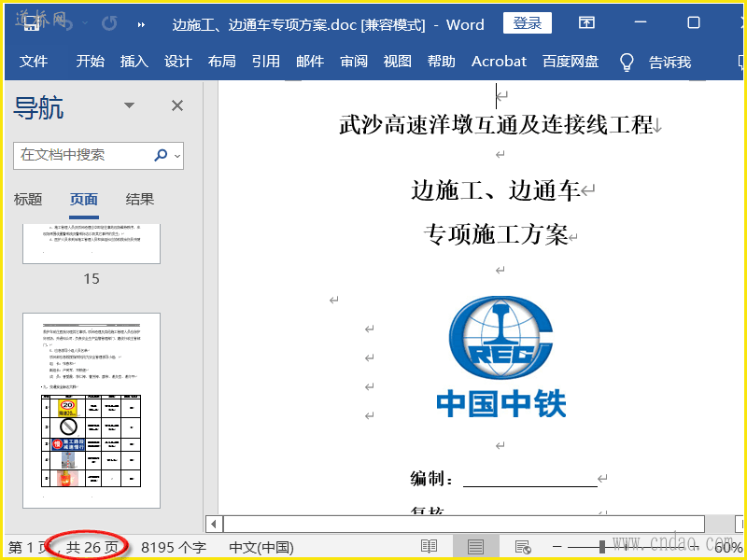Viewport: 747px width, 560px height.
Task: Switch to the 视图 ribbon tab
Action: click(398, 62)
